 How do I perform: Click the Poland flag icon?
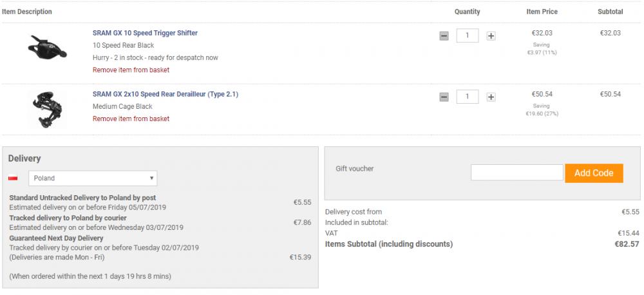(x=13, y=178)
